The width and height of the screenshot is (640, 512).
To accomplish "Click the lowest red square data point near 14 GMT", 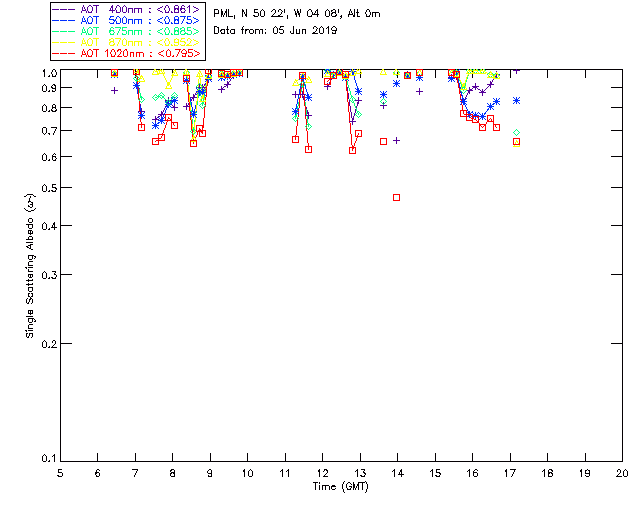I will pyautogui.click(x=397, y=198).
